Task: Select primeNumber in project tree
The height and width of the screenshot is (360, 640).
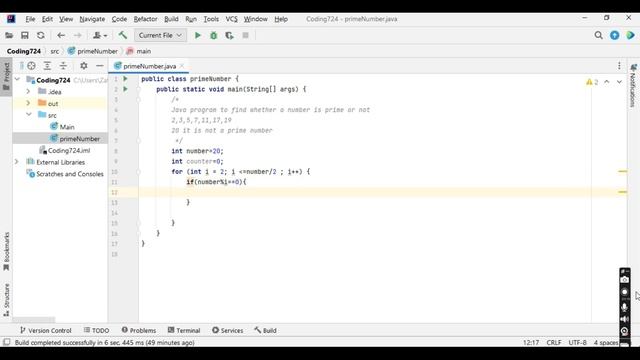Action: click(75, 138)
